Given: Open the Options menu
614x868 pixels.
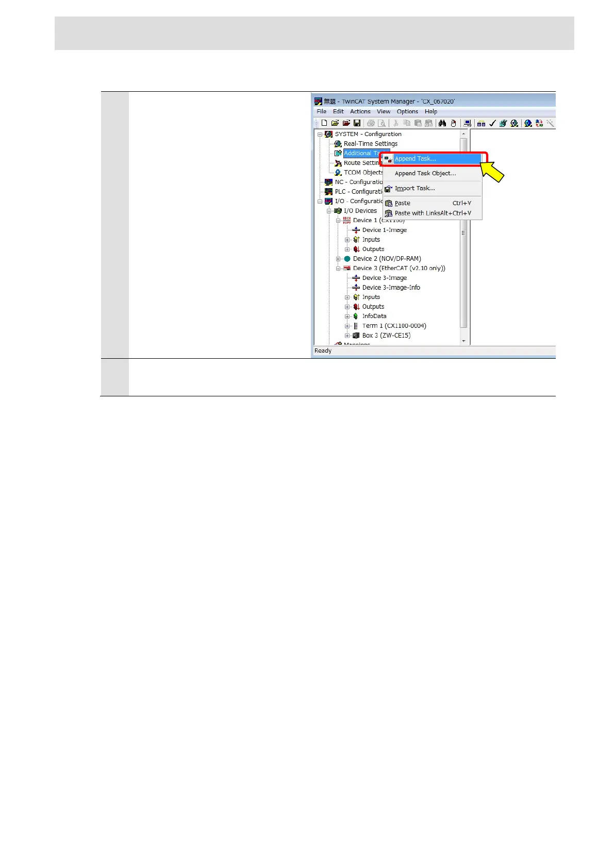Looking at the screenshot, I should (x=407, y=111).
